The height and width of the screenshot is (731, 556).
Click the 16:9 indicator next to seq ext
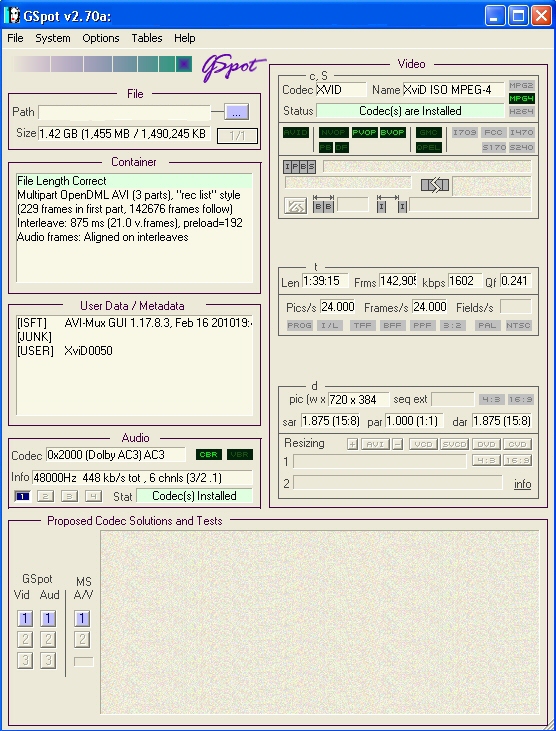click(x=521, y=400)
